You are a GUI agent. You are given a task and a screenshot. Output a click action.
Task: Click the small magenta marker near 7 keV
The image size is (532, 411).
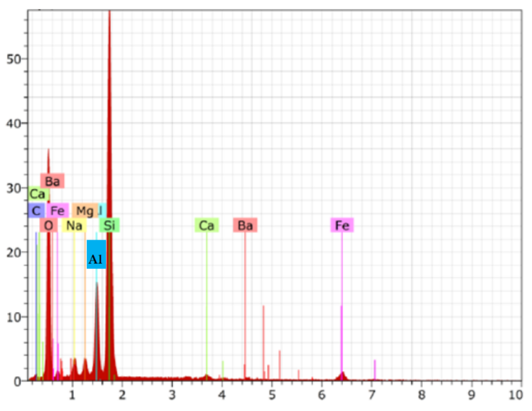[375, 369]
